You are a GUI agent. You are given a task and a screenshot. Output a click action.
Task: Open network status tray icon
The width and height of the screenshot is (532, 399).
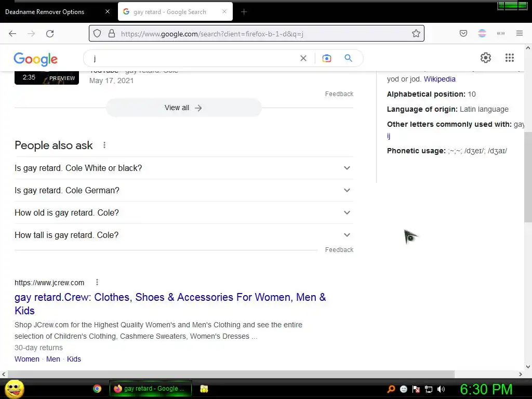tap(429, 389)
